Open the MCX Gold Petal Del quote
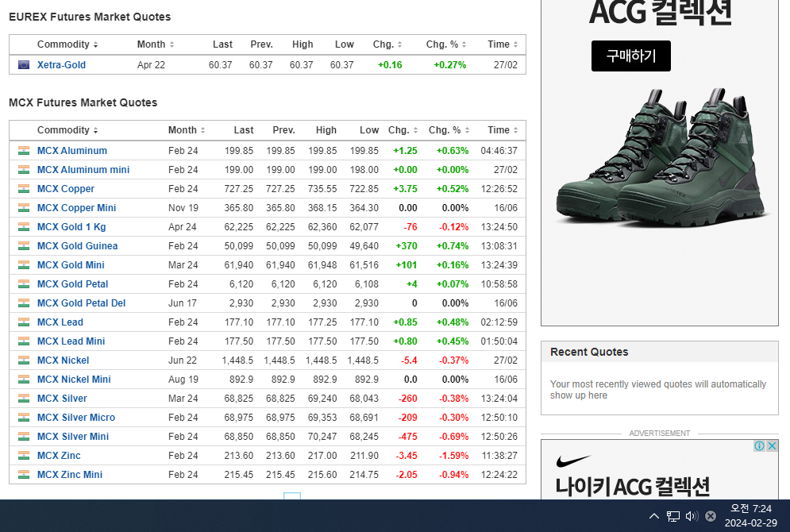The width and height of the screenshot is (790, 532). pyautogui.click(x=82, y=303)
